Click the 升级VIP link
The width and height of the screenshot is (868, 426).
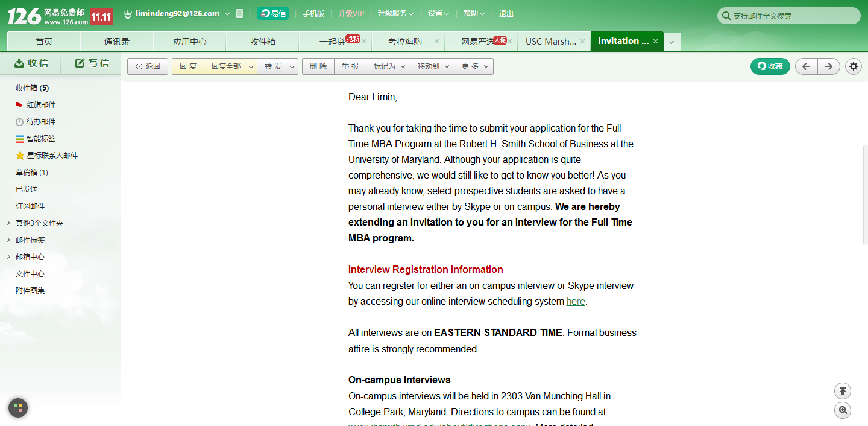[x=351, y=13]
